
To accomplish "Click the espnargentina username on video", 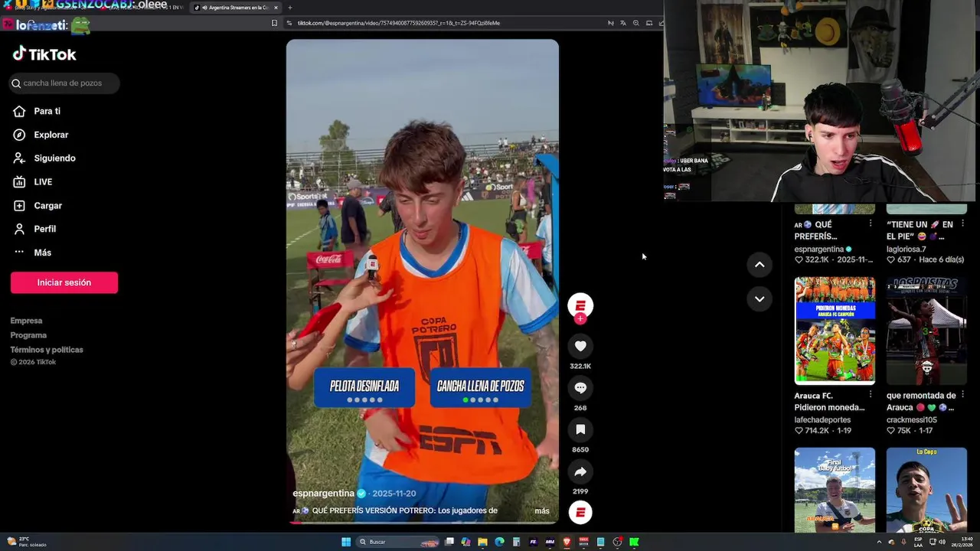I will (x=323, y=494).
